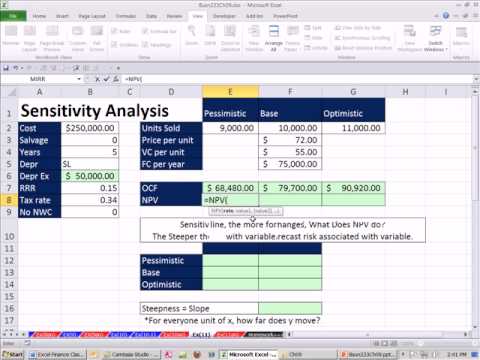The width and height of the screenshot is (480, 360).
Task: Open the Zoom dialog
Action: pyautogui.click(x=192, y=35)
